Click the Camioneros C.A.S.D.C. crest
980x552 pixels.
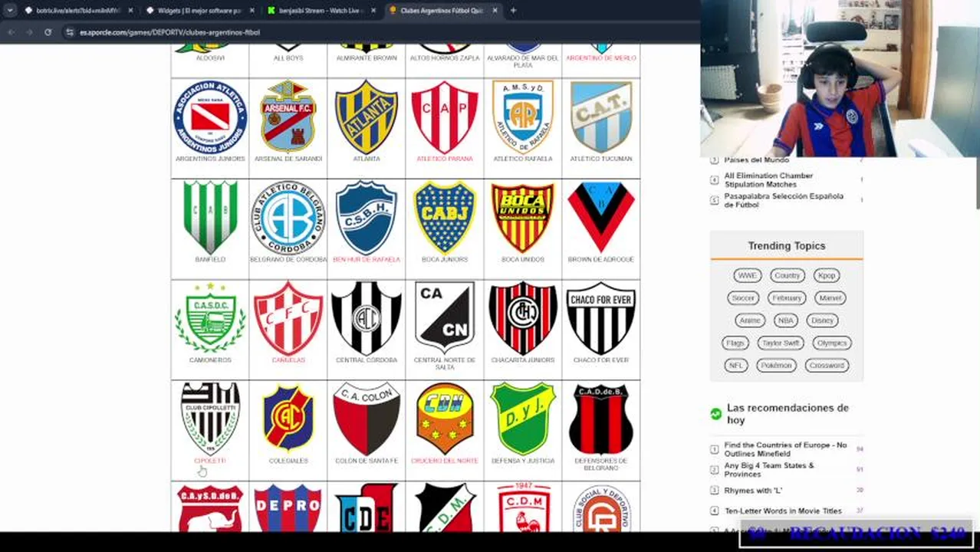[210, 318]
